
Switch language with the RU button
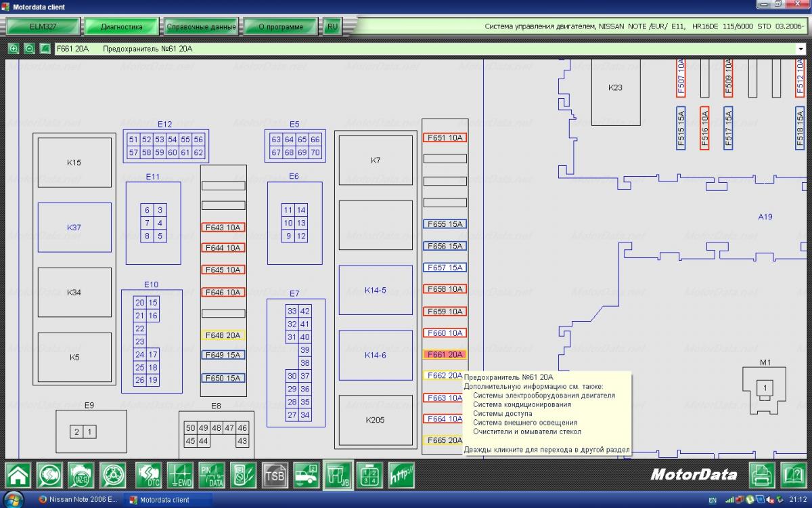pyautogui.click(x=332, y=27)
